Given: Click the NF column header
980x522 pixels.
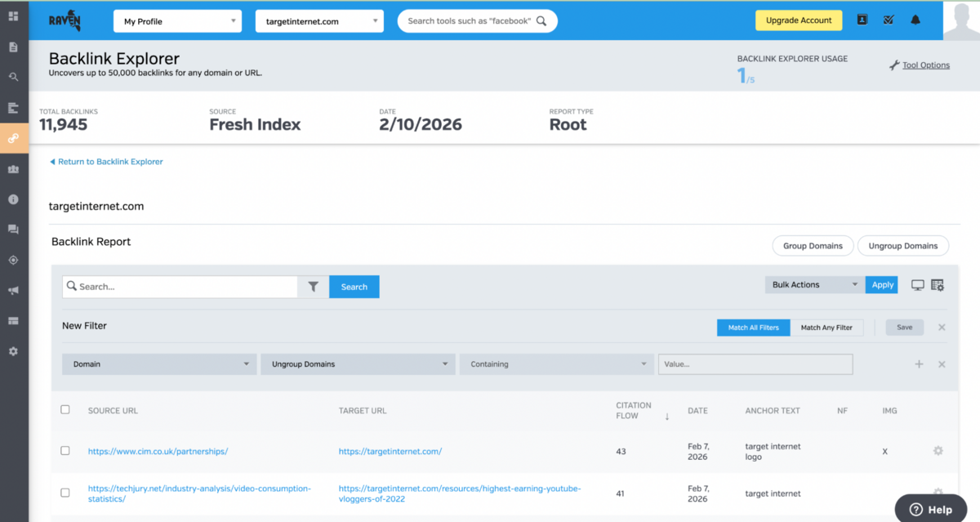Looking at the screenshot, I should click(x=842, y=411).
